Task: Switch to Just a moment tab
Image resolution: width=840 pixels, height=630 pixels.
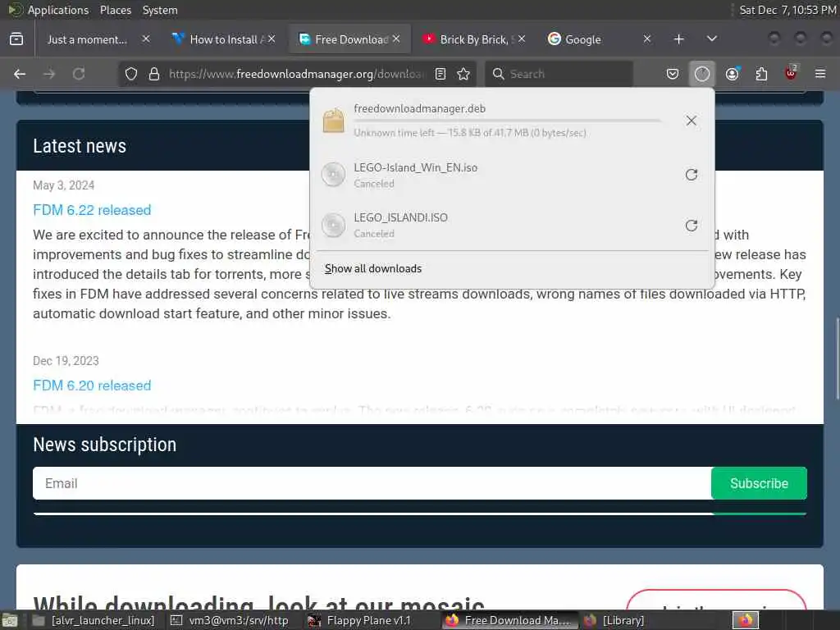Action: coord(87,39)
